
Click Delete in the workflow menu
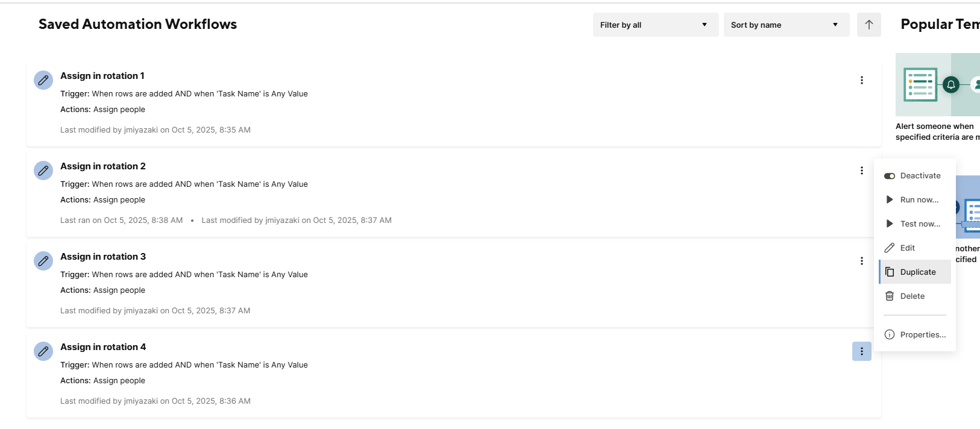pyautogui.click(x=915, y=296)
